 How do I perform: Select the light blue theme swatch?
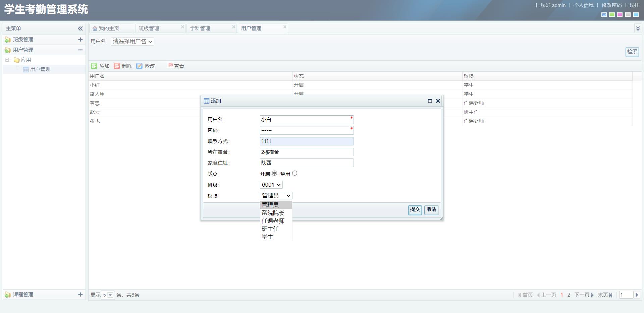tap(636, 15)
